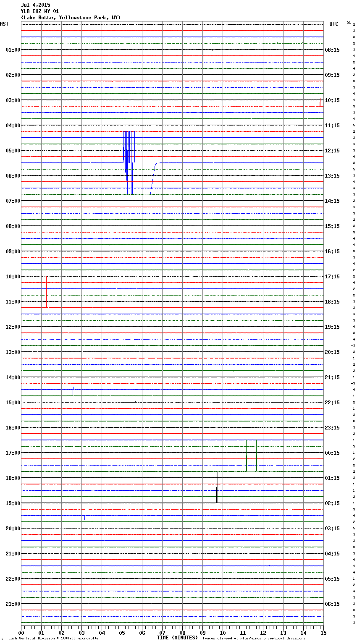
Task: Click the '12:00' MST hour label
Action: tap(13, 327)
